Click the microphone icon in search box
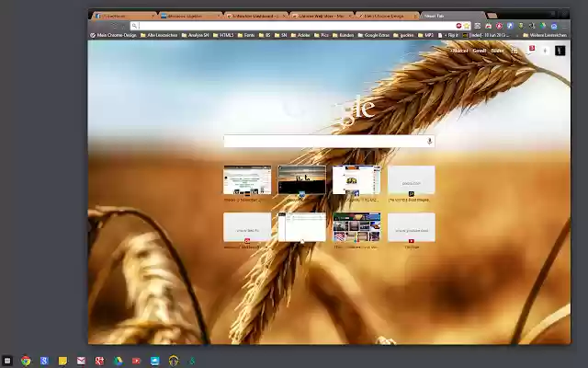Viewport: 588px width, 368px height. pyautogui.click(x=429, y=141)
